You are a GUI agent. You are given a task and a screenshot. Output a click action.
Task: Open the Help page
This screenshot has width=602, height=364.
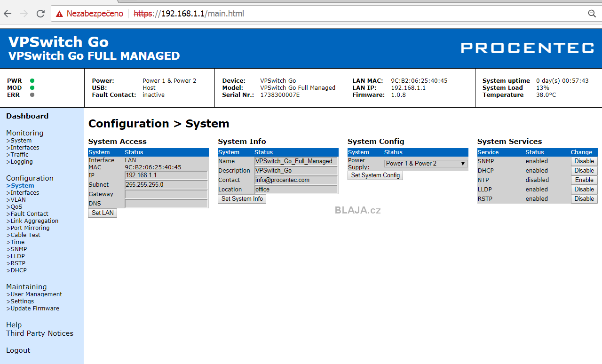tap(14, 325)
